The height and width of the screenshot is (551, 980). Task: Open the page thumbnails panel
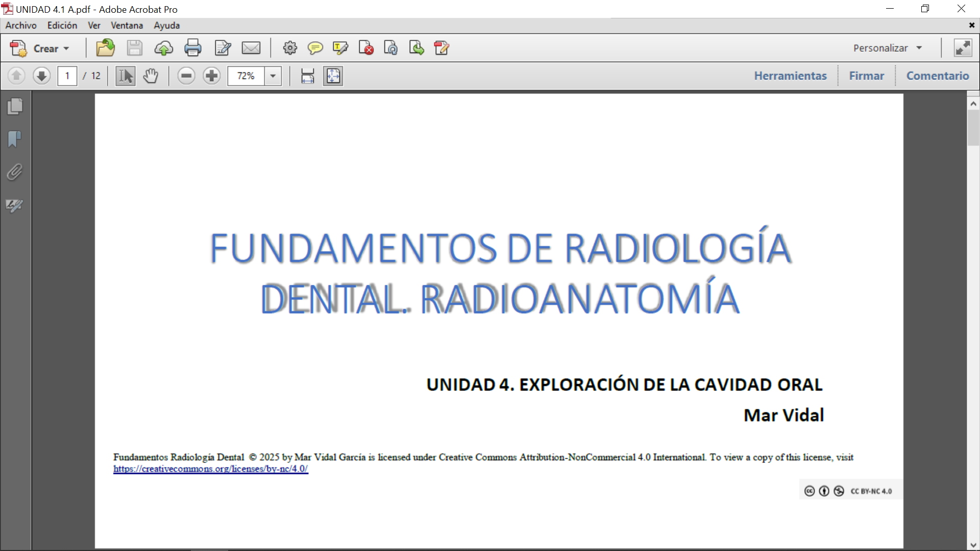[15, 106]
